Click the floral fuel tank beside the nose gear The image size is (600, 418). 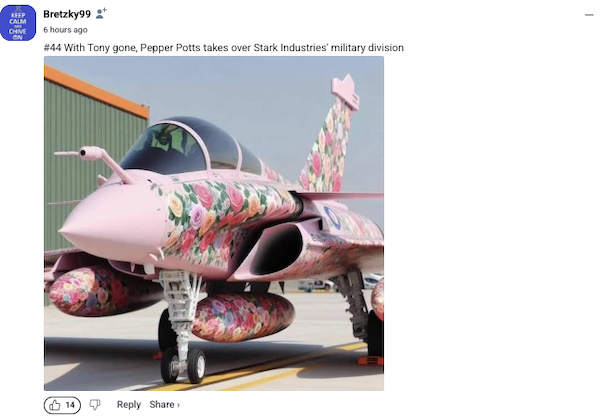[243, 317]
